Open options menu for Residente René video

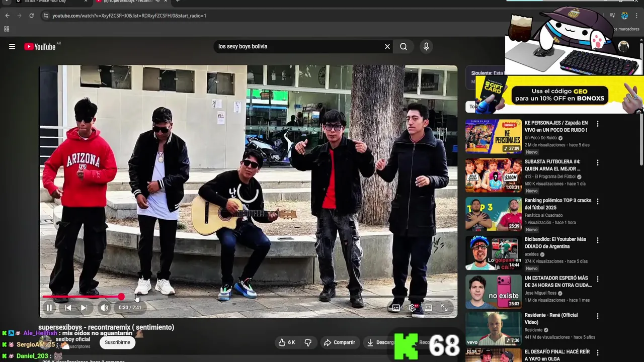[598, 316]
